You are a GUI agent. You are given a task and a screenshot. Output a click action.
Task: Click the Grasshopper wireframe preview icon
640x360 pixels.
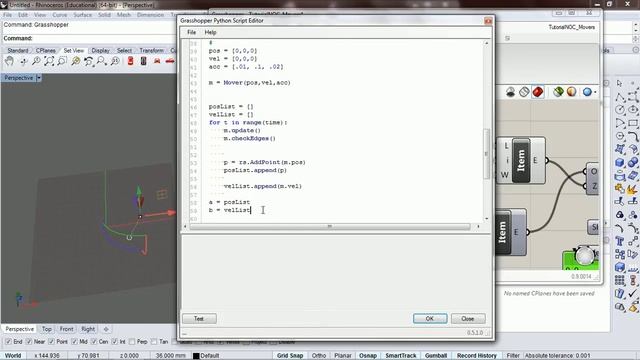tap(524, 92)
